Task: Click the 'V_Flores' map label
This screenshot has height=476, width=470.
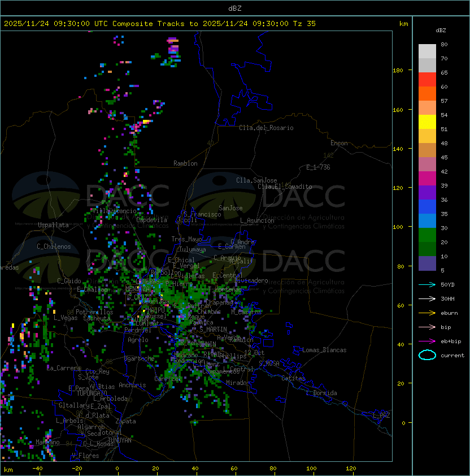Action: [85, 456]
